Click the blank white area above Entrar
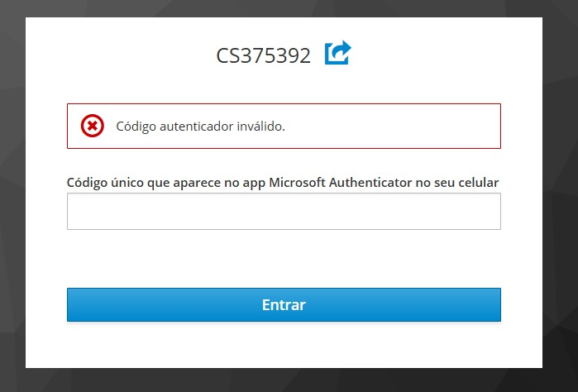578x392 pixels. click(284, 258)
